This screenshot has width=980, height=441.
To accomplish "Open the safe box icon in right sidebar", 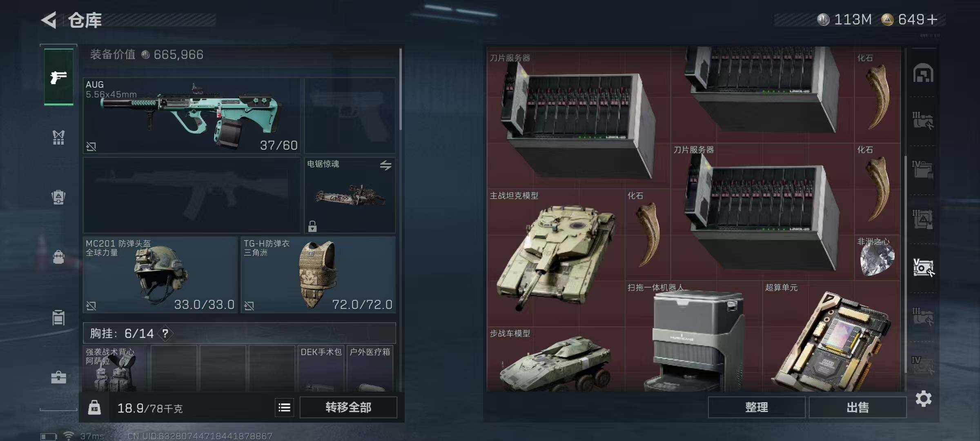I will (923, 73).
